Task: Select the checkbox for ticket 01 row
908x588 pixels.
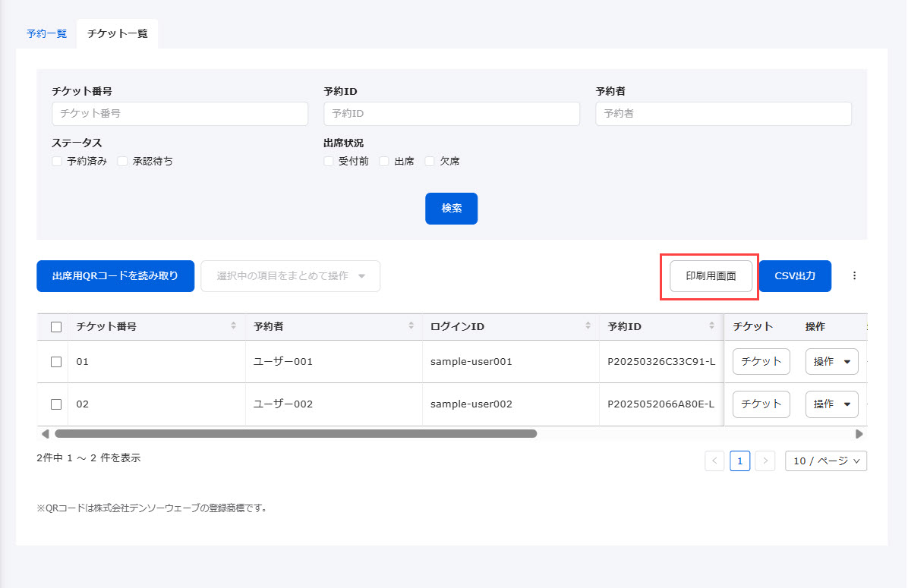Action: tap(56, 362)
